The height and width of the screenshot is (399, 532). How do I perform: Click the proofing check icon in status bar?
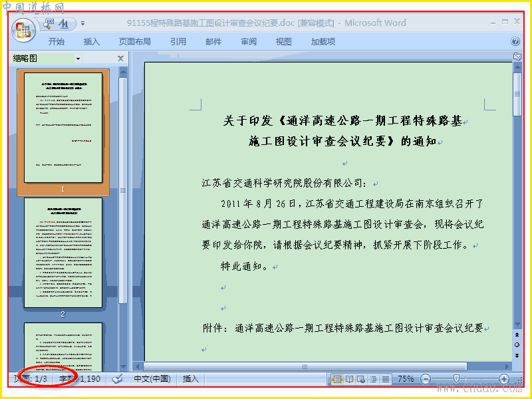pos(118,378)
